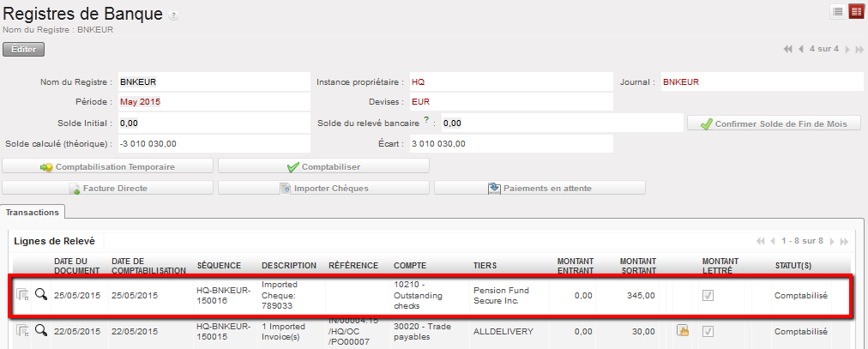Go to last register record
Screen dimensions: 868x349
coord(858,49)
